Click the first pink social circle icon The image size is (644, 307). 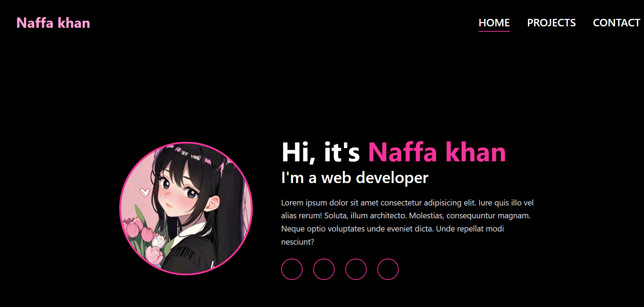[x=292, y=269]
